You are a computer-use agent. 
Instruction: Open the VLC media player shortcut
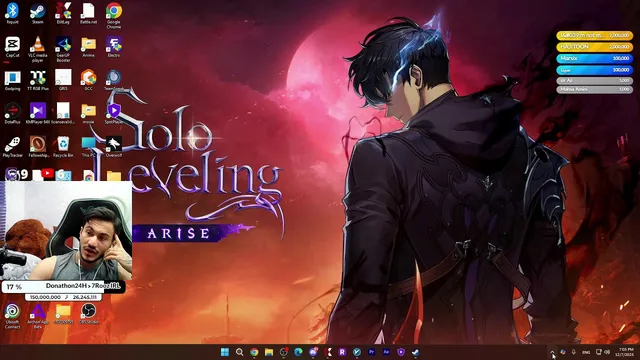[38, 49]
